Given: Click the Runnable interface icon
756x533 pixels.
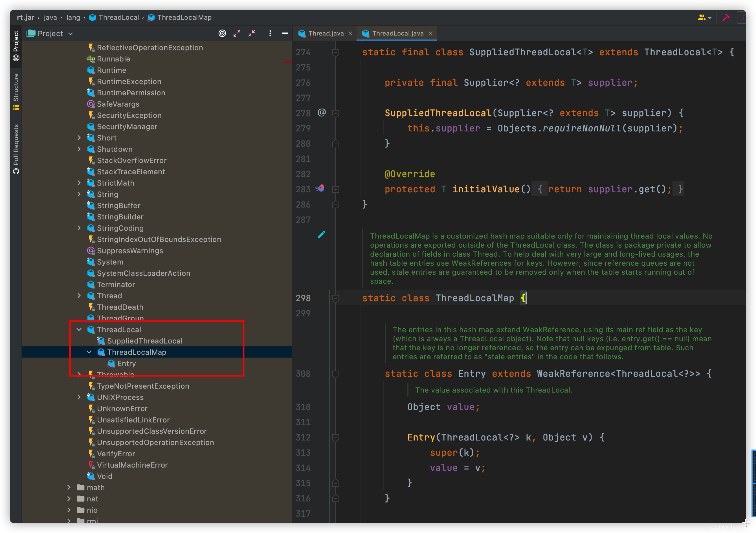Looking at the screenshot, I should coord(91,59).
